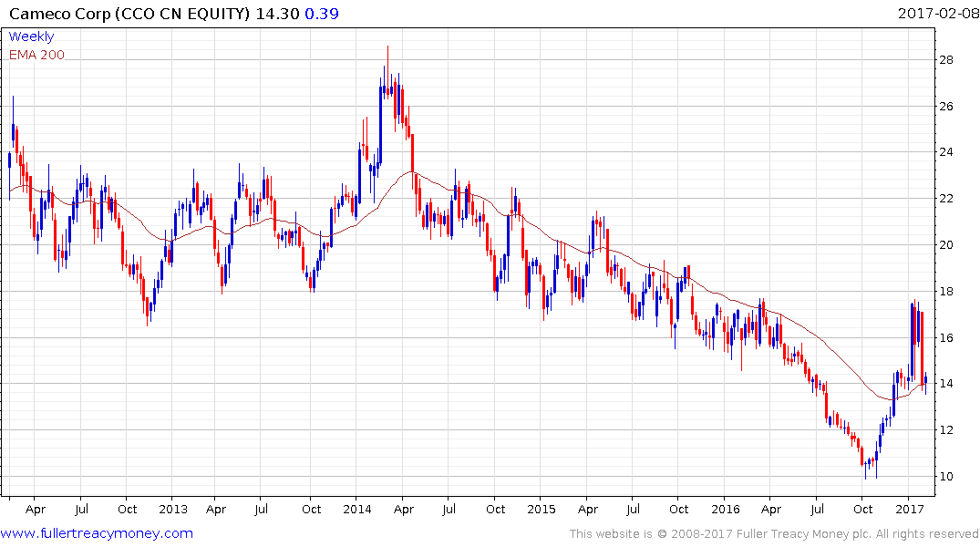Click the last price 14.30
This screenshot has height=547, width=980.
pos(277,14)
